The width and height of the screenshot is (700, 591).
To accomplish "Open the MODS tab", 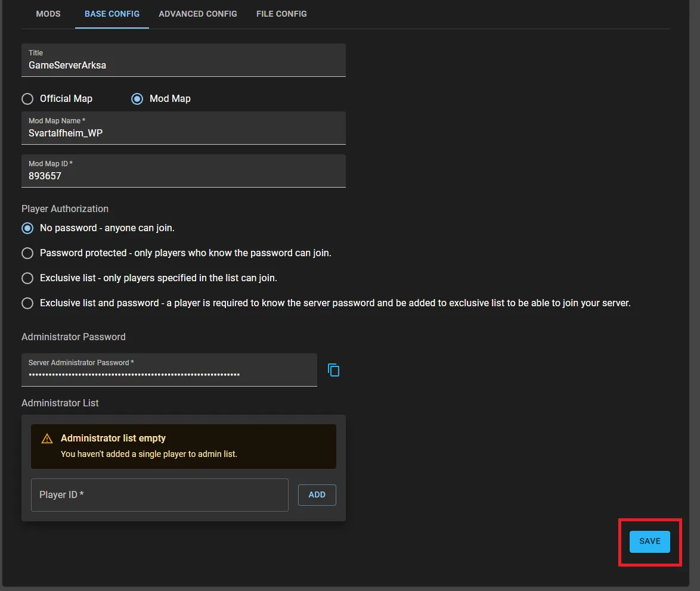I will point(48,14).
